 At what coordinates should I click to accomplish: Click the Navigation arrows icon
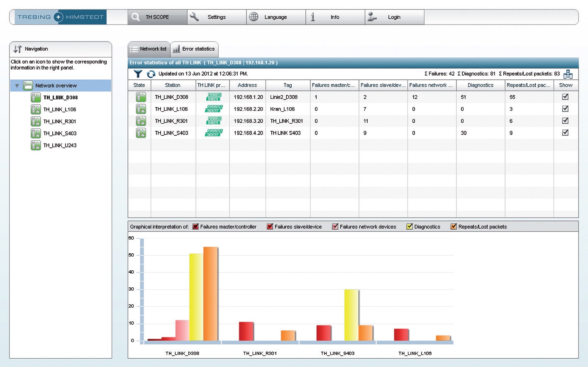point(17,49)
